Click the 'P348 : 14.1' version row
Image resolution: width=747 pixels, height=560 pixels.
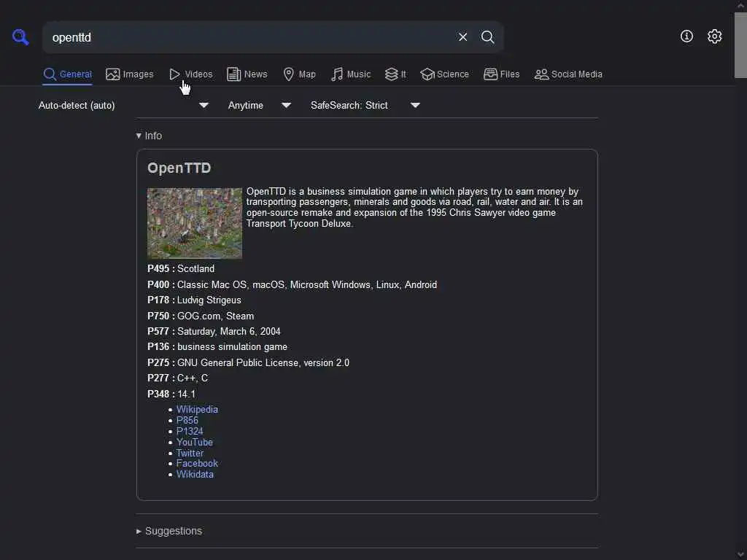(171, 394)
